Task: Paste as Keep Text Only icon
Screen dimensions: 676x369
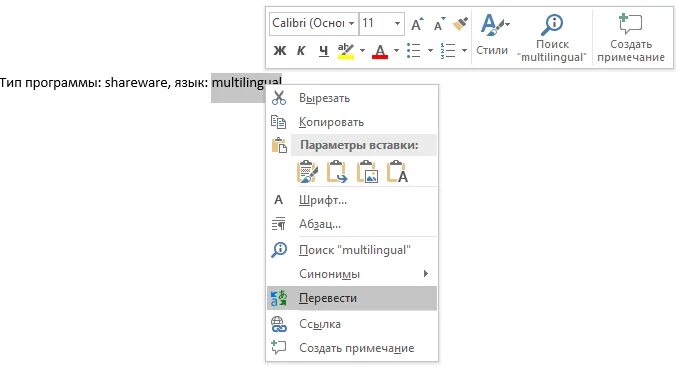Action: point(397,172)
